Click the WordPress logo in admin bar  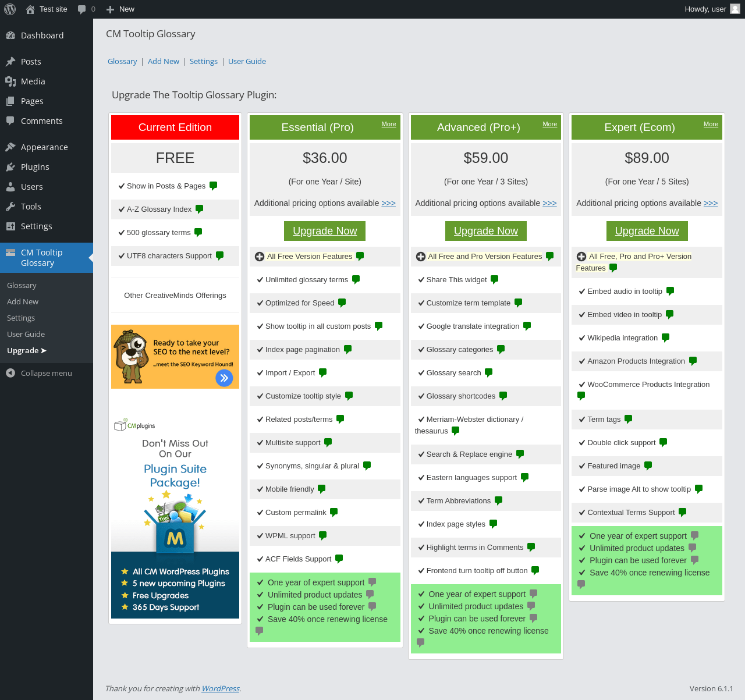10,9
